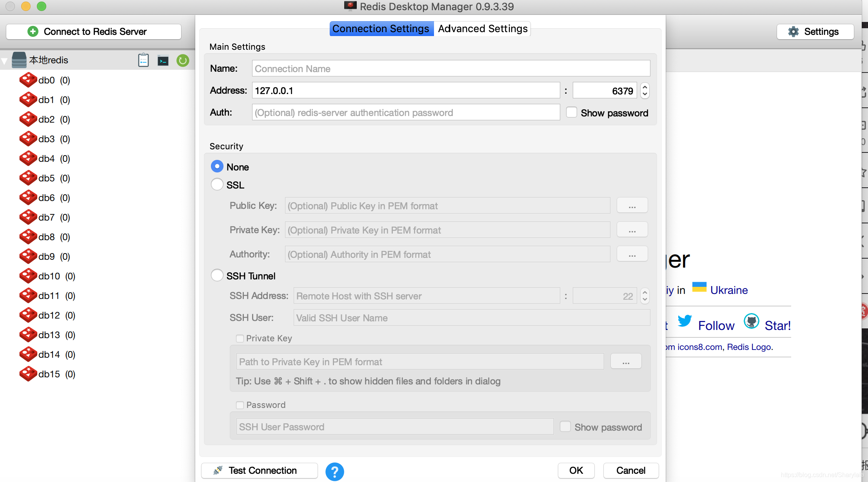The width and height of the screenshot is (868, 482).
Task: Collapse the 本地redis connection tree
Action: (4, 61)
